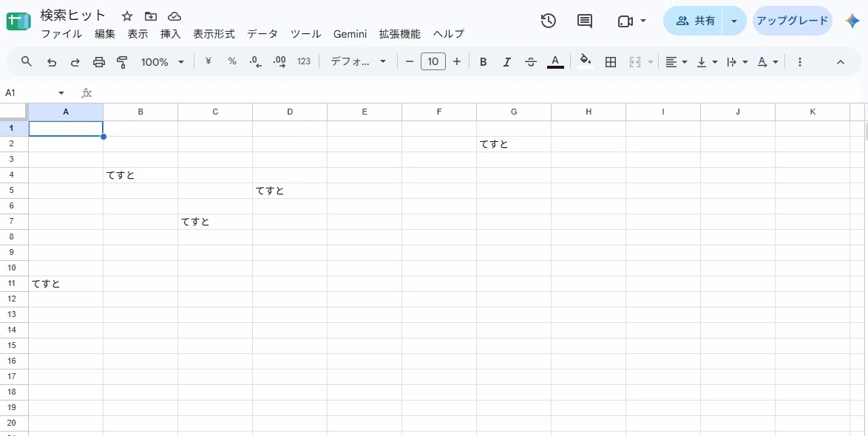Open the fill color picker

585,61
